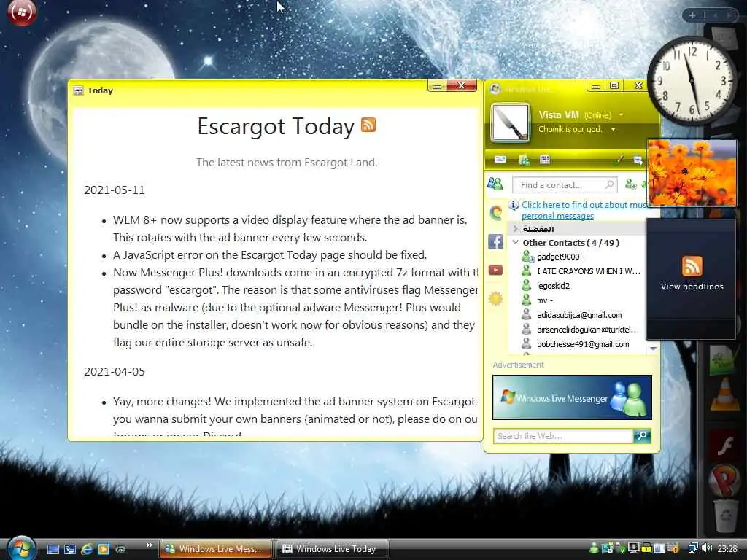Screen dimensions: 747x560
Task: Click the Today window title icon
Action: pos(78,90)
